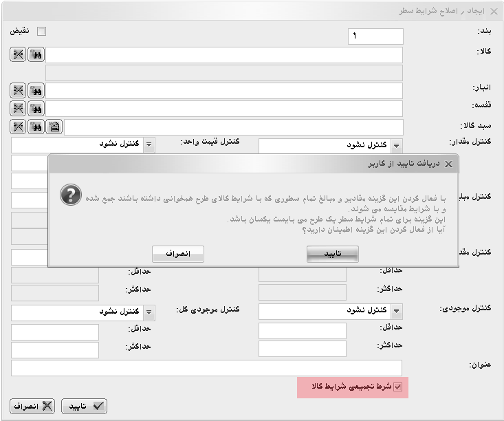Open binoculars search for سبد کالا field
Viewport: 504px width, 421px height.
click(36, 127)
